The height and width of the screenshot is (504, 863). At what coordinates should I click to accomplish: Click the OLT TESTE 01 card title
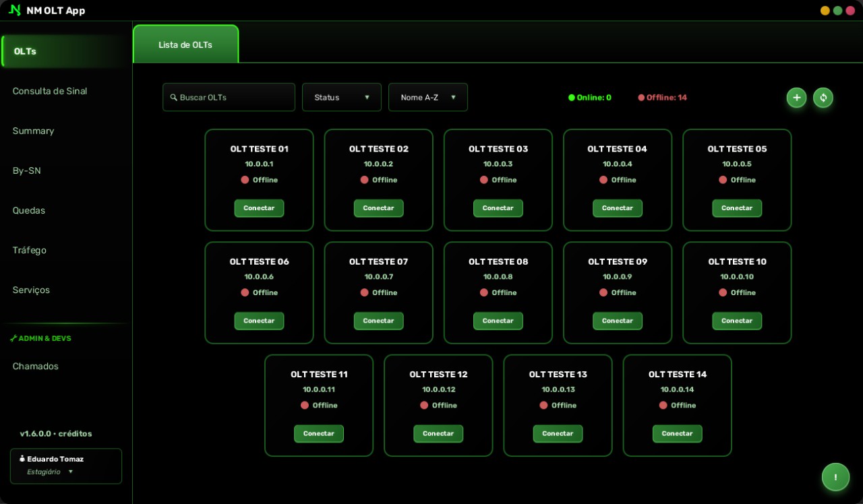pyautogui.click(x=259, y=149)
